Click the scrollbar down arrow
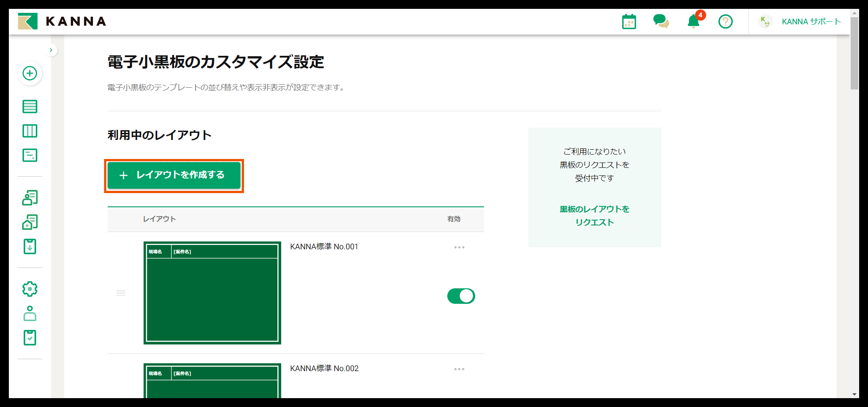Image resolution: width=868 pixels, height=407 pixels. point(855,394)
